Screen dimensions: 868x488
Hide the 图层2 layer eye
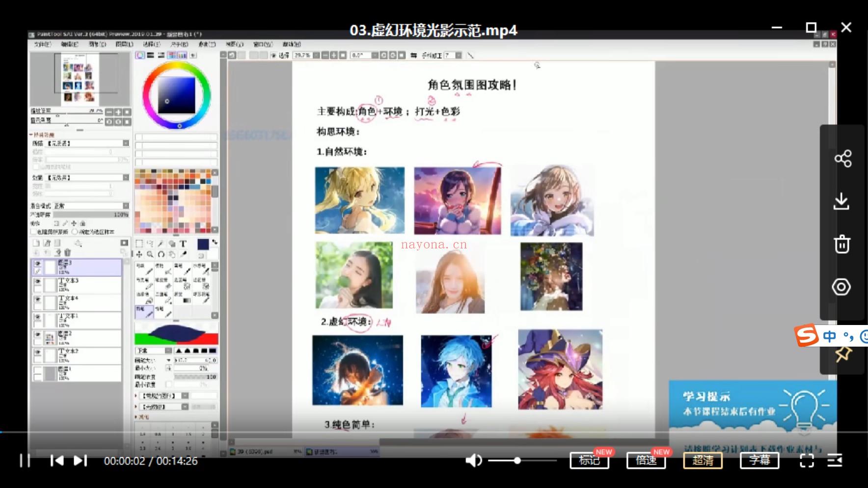pyautogui.click(x=37, y=335)
